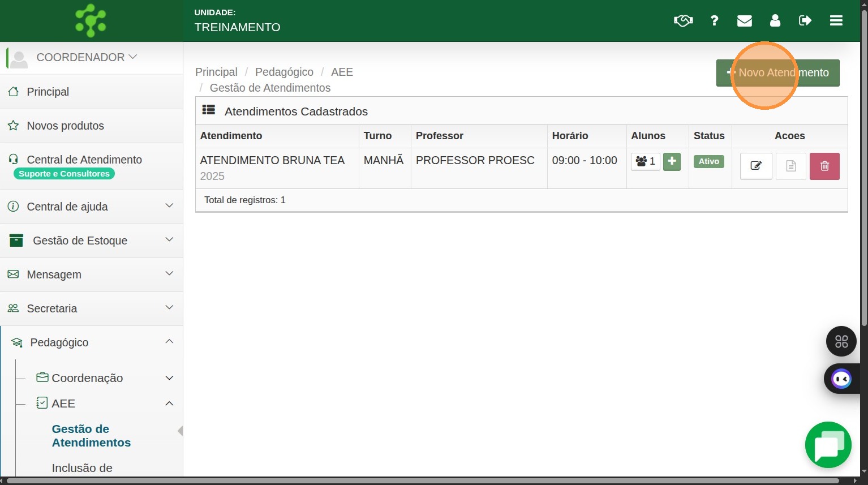
Task: Open the Inclusão de sidebar item
Action: pos(82,468)
